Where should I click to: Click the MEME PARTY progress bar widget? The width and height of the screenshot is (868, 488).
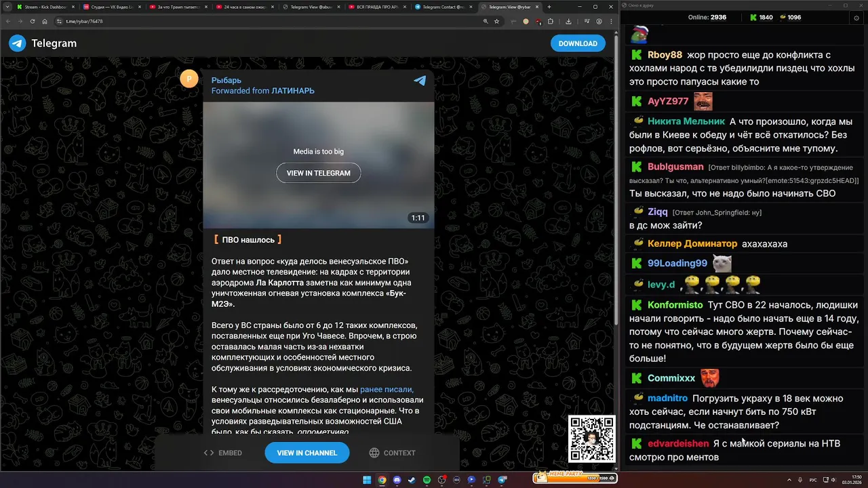tap(575, 479)
